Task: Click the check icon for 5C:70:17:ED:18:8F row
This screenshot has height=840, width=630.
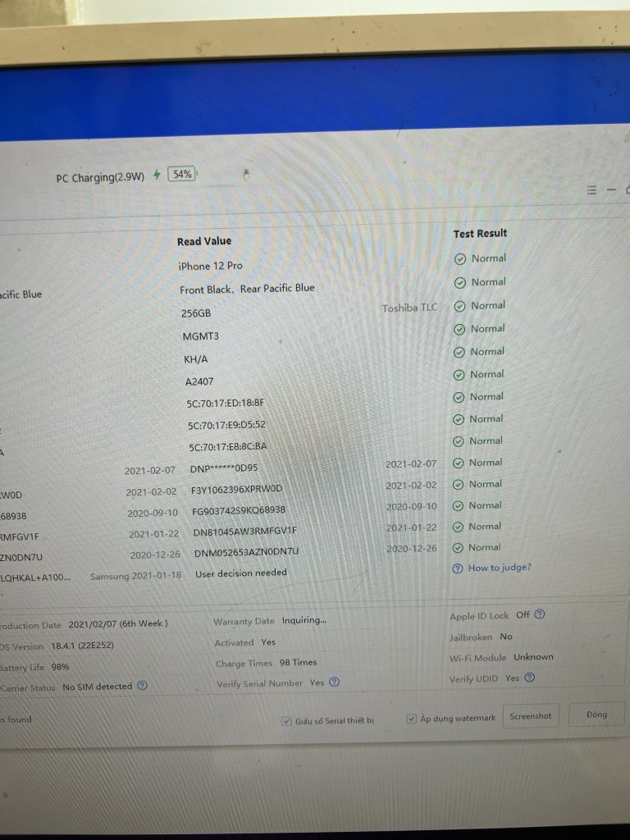Action: point(459,398)
